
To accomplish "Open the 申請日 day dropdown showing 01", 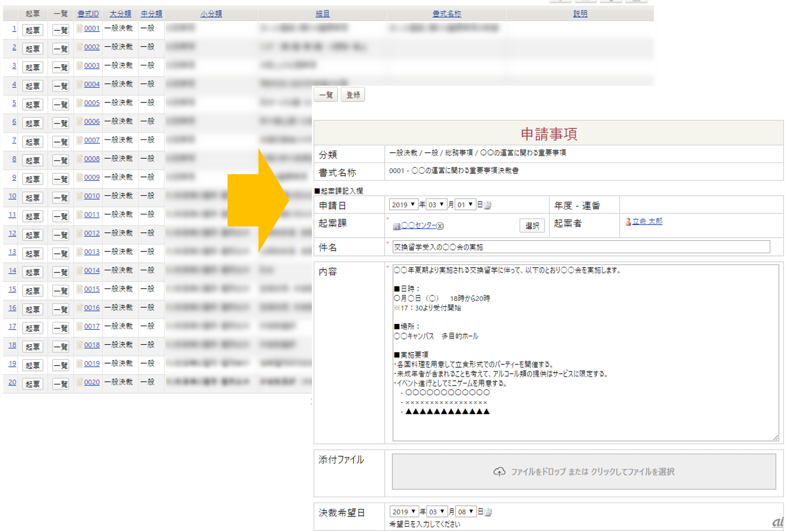I will tap(465, 204).
